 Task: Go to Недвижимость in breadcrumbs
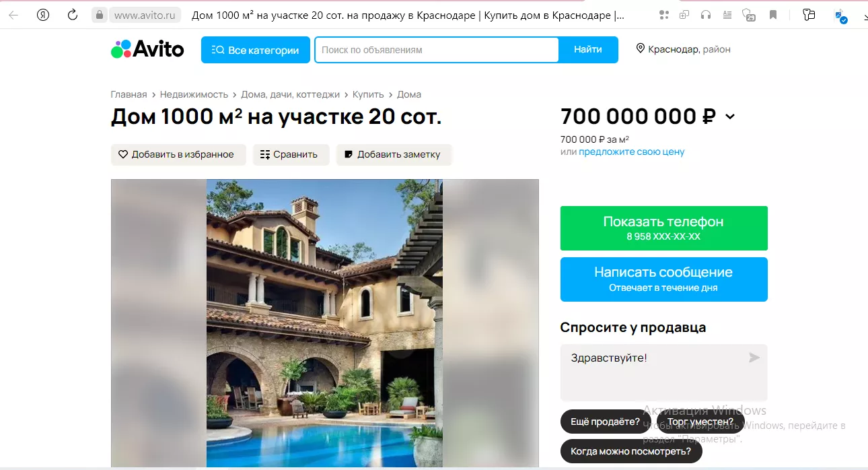click(194, 94)
